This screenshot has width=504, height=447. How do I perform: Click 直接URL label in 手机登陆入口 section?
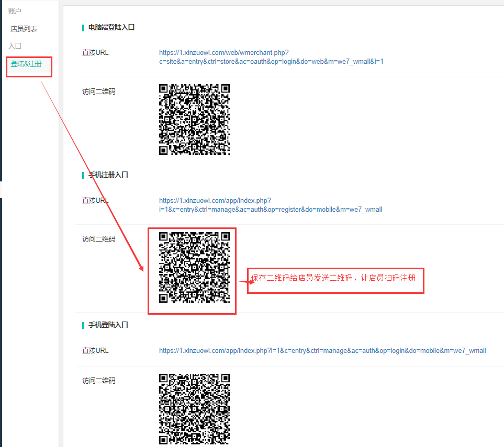(x=95, y=351)
